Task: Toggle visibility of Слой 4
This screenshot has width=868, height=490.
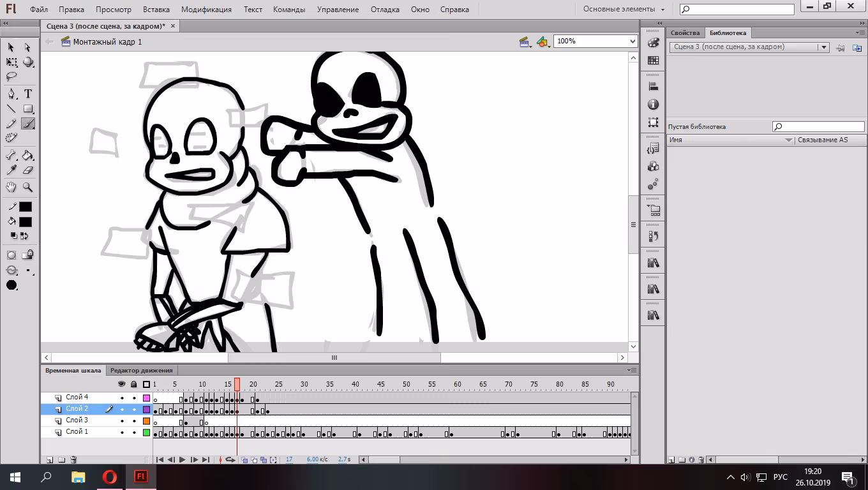Action: (x=122, y=397)
